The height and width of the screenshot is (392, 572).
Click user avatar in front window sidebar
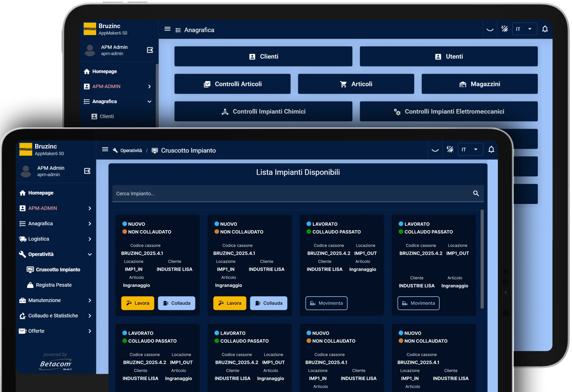click(x=26, y=171)
